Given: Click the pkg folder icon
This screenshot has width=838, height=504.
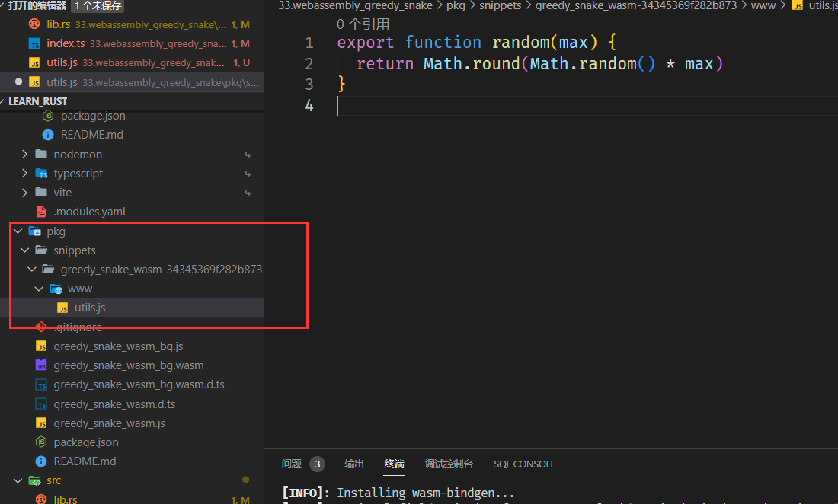Looking at the screenshot, I should (35, 231).
